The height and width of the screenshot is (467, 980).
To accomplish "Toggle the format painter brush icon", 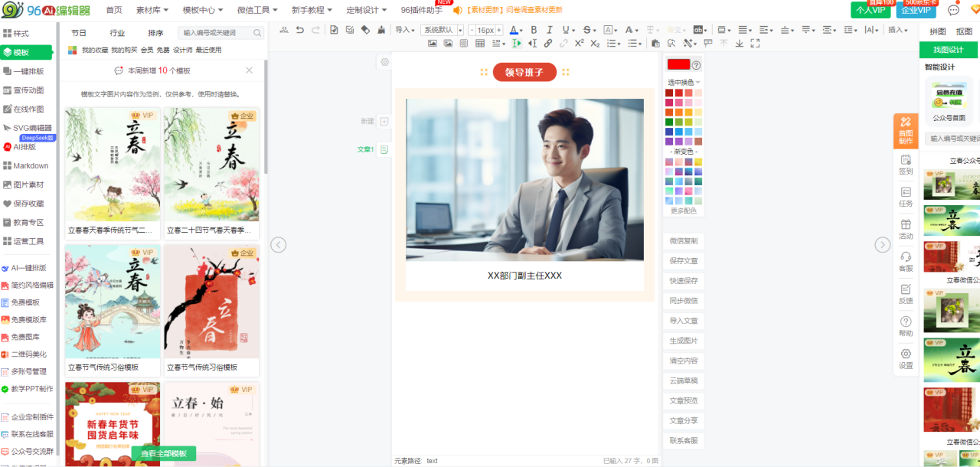I will click(382, 30).
